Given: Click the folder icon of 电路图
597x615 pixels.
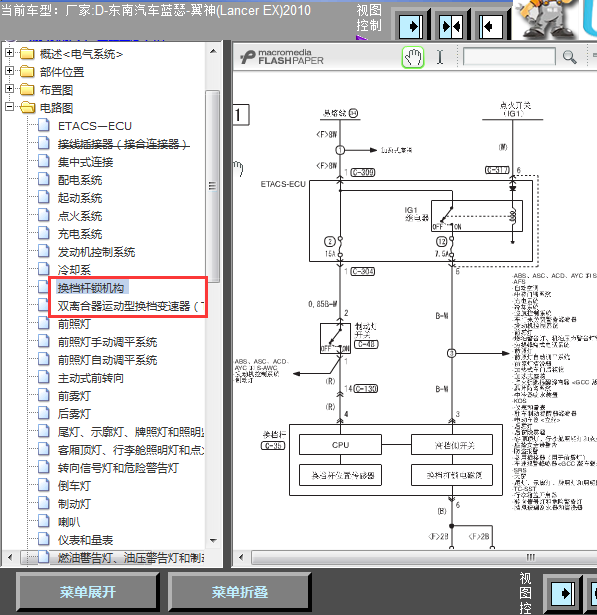Looking at the screenshot, I should 27,107.
